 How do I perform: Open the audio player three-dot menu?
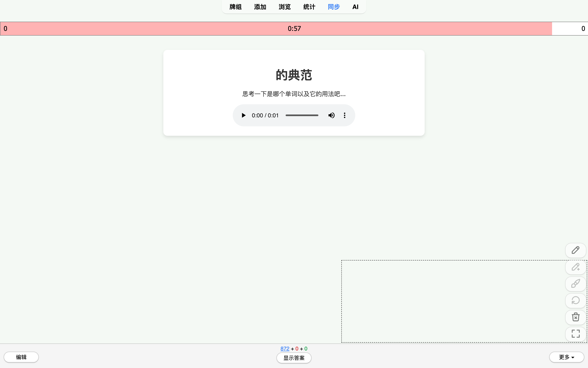pos(345,115)
